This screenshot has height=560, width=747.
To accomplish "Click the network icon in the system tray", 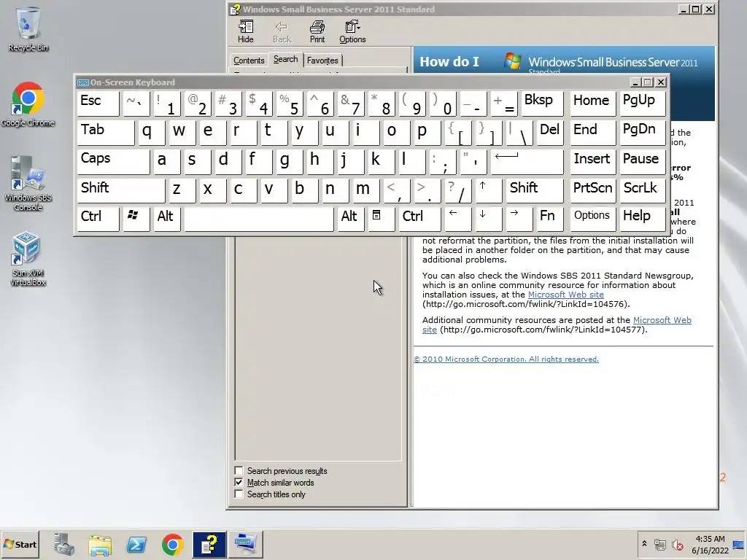I will coord(659,544).
